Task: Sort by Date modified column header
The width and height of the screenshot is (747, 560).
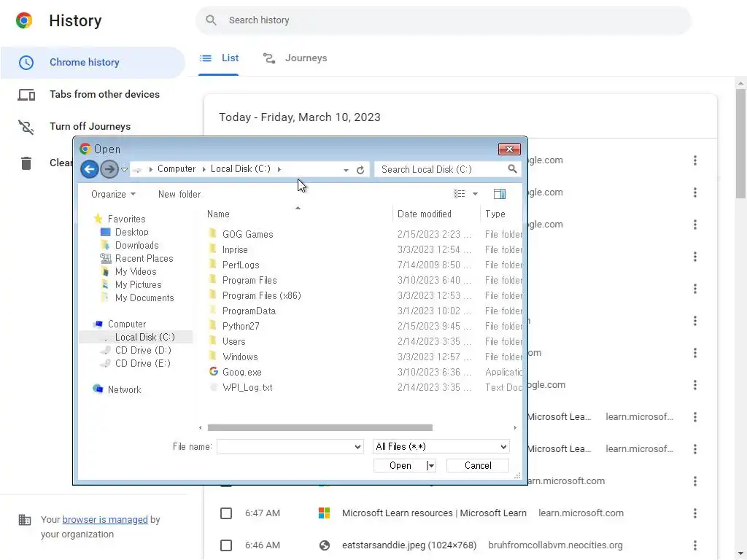Action: 424,214
